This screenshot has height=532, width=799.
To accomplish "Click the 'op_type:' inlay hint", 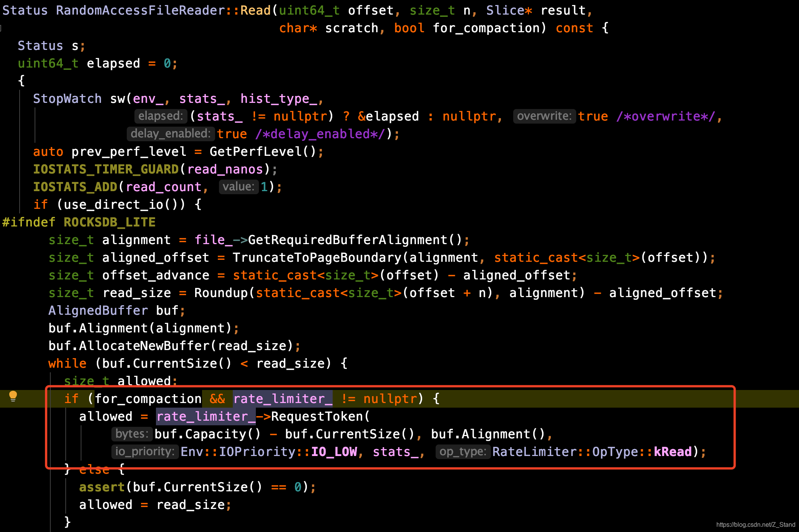I will tap(462, 451).
